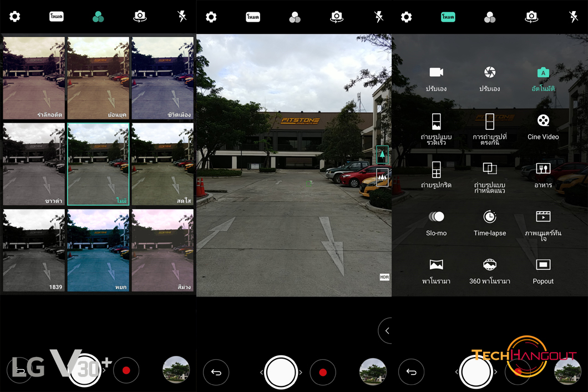
Task: Toggle the HDR indicator on the viewfinder
Action: [x=384, y=277]
